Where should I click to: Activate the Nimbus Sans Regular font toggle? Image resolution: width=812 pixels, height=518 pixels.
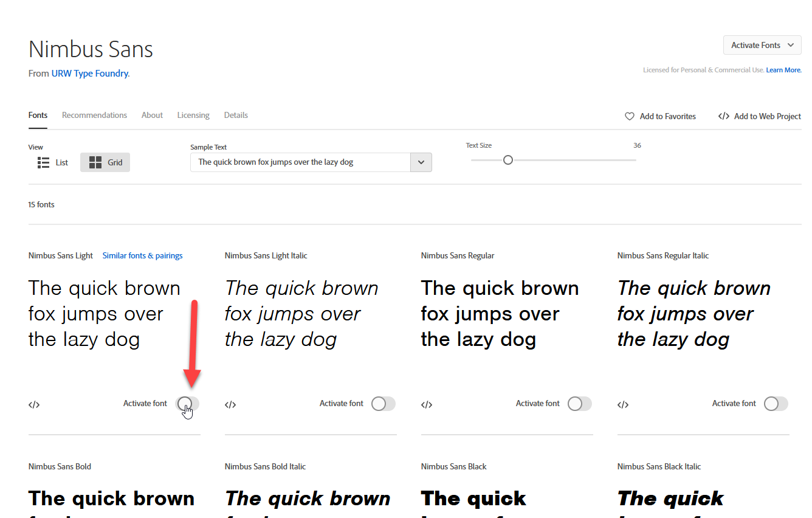580,404
